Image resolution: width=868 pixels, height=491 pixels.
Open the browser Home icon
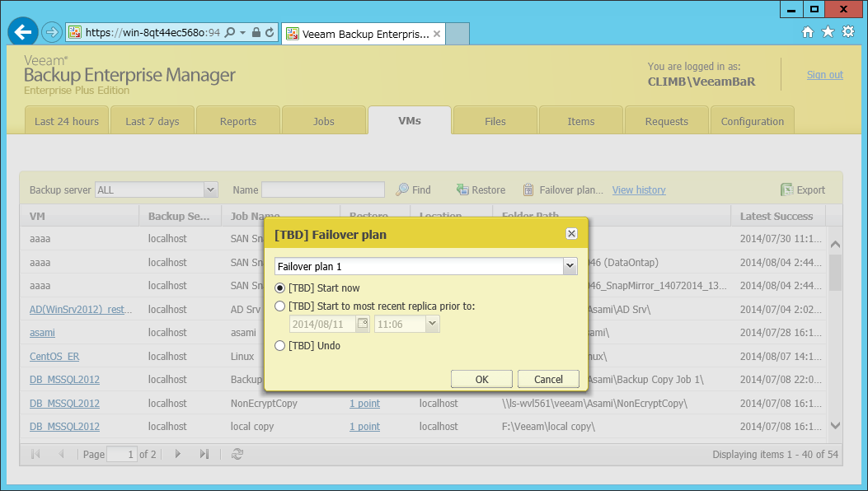pos(808,32)
